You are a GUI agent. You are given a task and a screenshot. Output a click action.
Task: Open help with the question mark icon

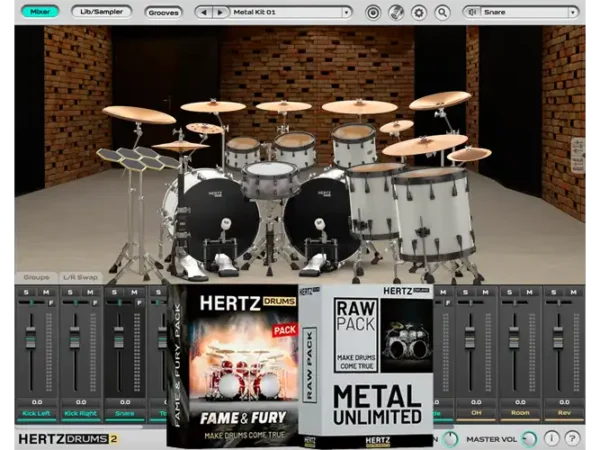pos(572,438)
